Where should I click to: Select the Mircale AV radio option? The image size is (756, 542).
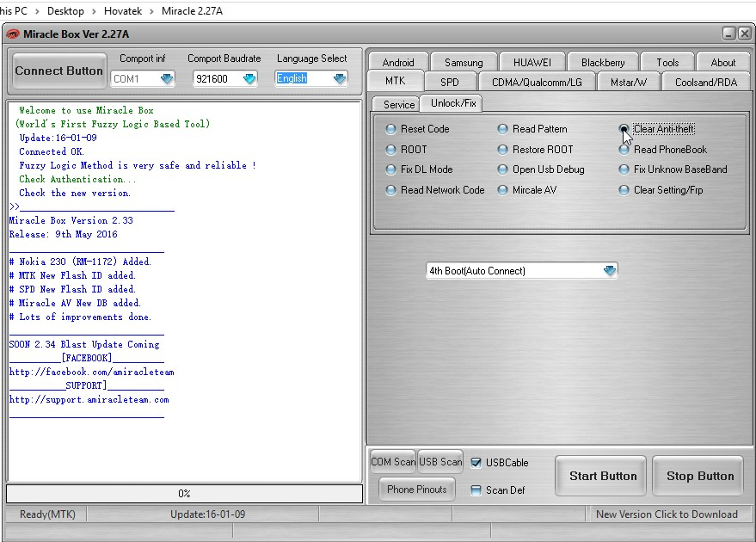click(x=527, y=190)
